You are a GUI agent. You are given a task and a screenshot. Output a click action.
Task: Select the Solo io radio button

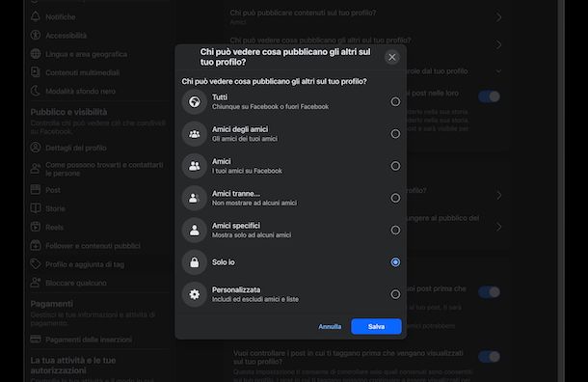395,262
